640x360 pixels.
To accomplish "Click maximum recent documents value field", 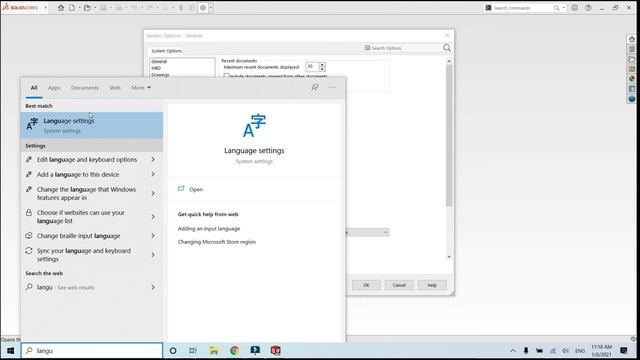I will (x=312, y=67).
